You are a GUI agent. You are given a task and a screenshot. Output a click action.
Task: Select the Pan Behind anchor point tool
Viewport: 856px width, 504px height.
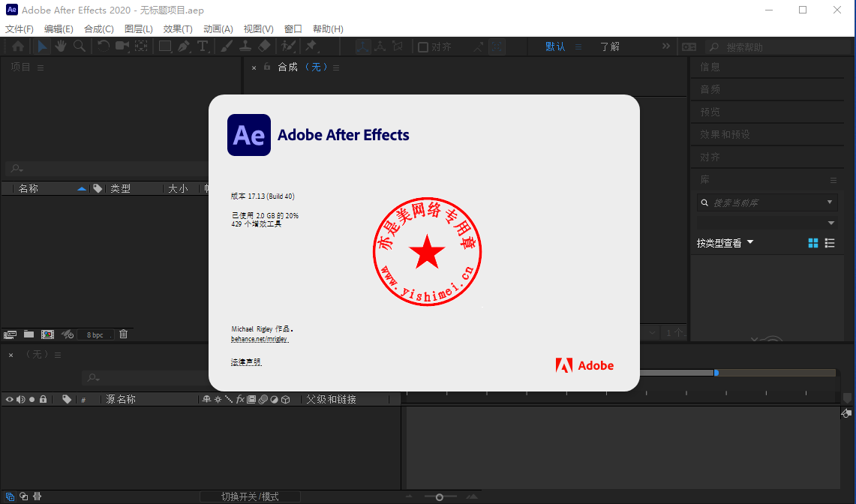(x=141, y=46)
